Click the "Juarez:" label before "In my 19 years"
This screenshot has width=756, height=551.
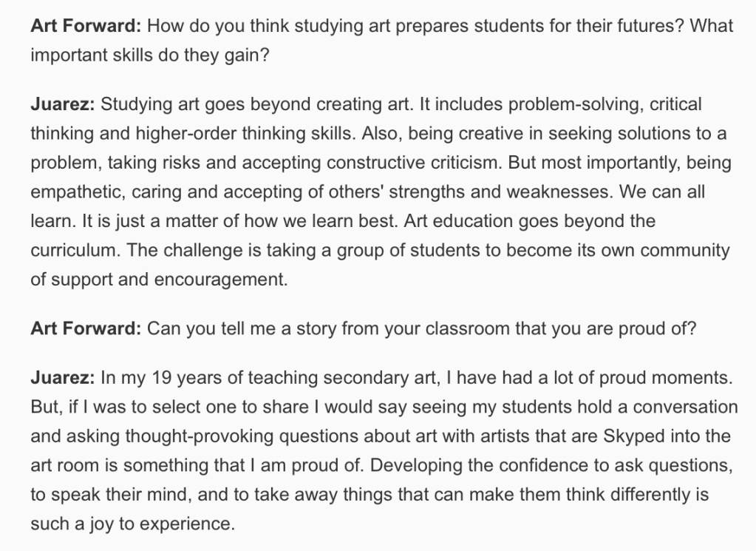pyautogui.click(x=62, y=379)
